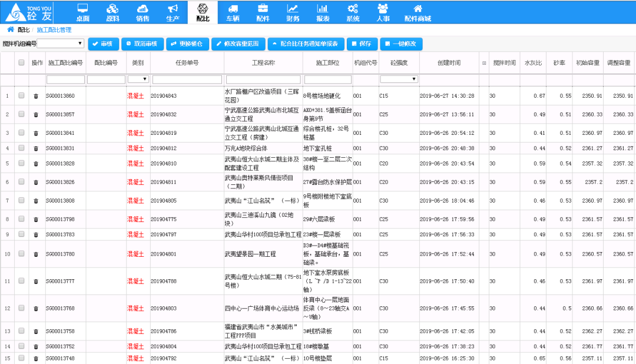
Task: Select the checkbox for row SG00013808
Action: (22, 201)
